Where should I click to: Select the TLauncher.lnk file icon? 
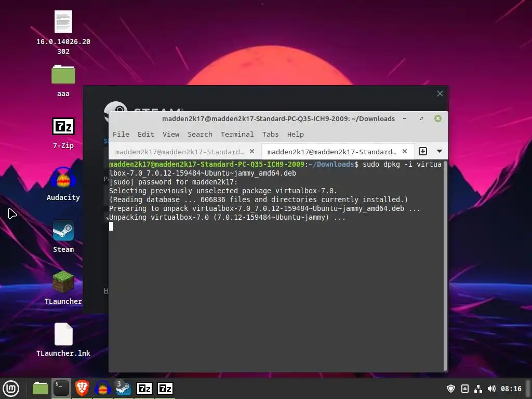pos(63,334)
